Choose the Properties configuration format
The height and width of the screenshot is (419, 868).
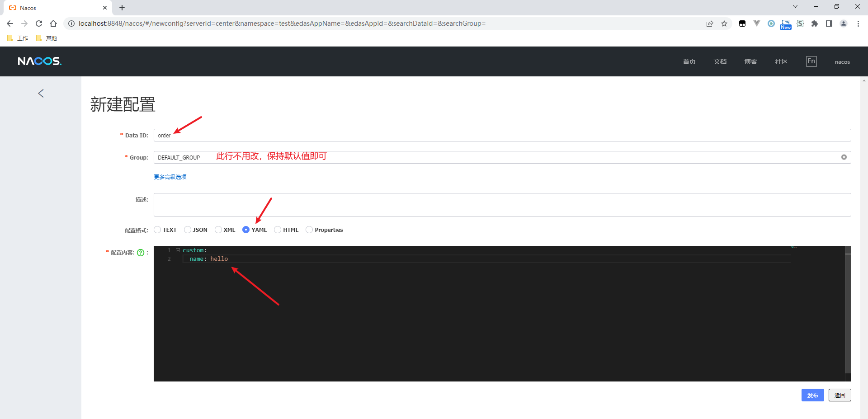309,230
